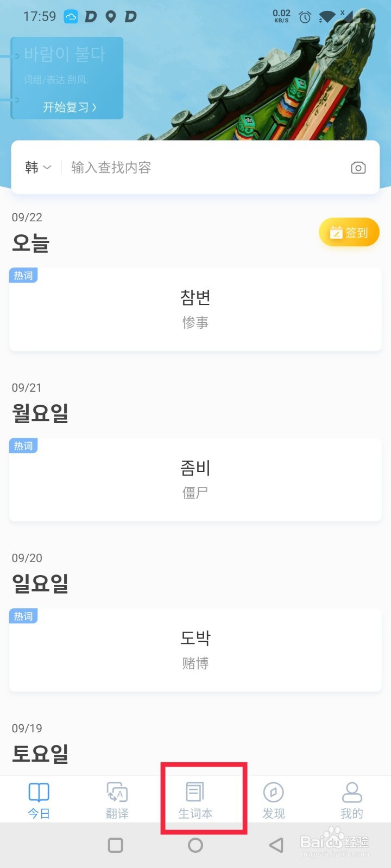Viewport: 391px width, 868px height.
Task: Open the 참변 hot word card
Action: (x=195, y=309)
